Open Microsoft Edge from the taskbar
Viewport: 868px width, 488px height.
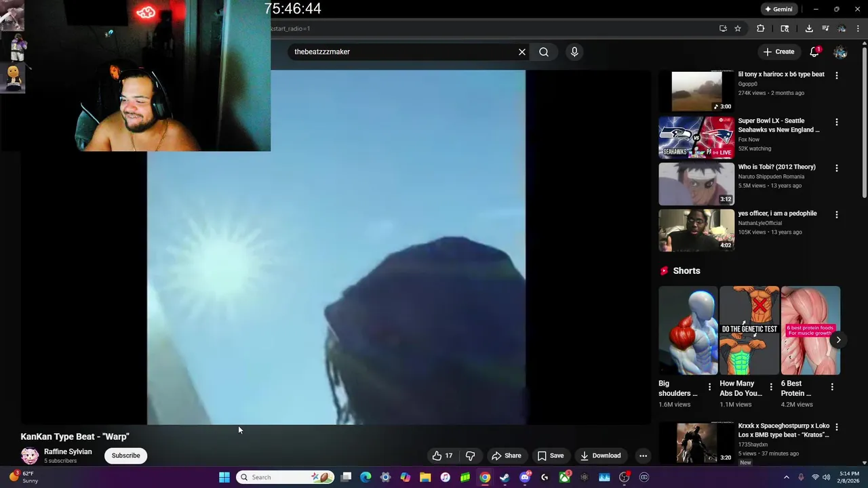(x=366, y=477)
